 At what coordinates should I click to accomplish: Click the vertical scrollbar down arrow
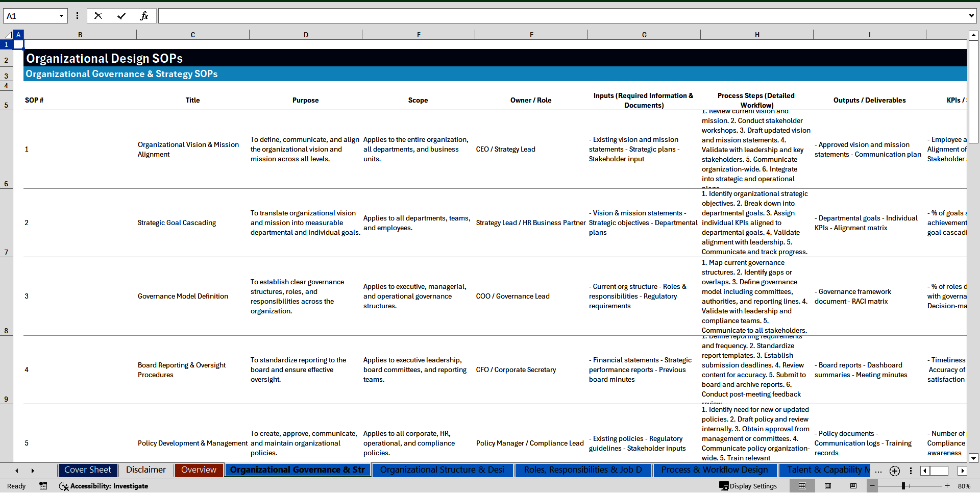[973, 458]
